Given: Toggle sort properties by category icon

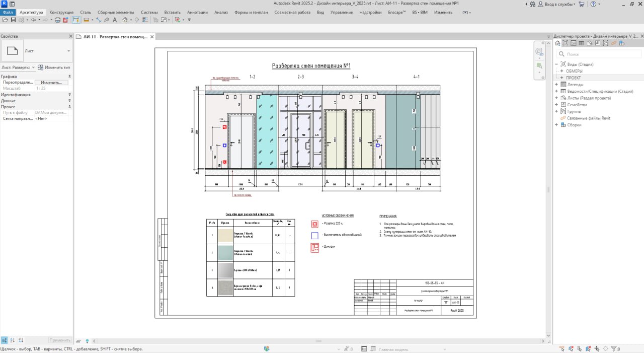Looking at the screenshot, I should [4, 340].
